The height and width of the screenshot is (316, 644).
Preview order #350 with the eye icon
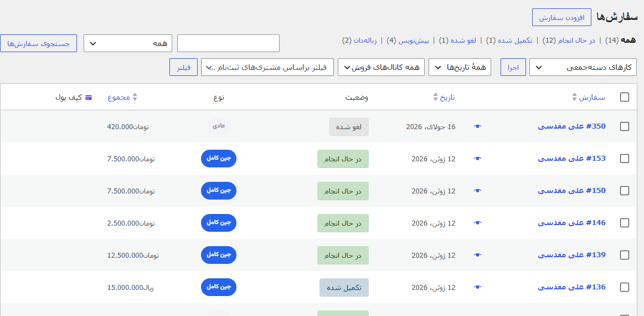tap(477, 127)
